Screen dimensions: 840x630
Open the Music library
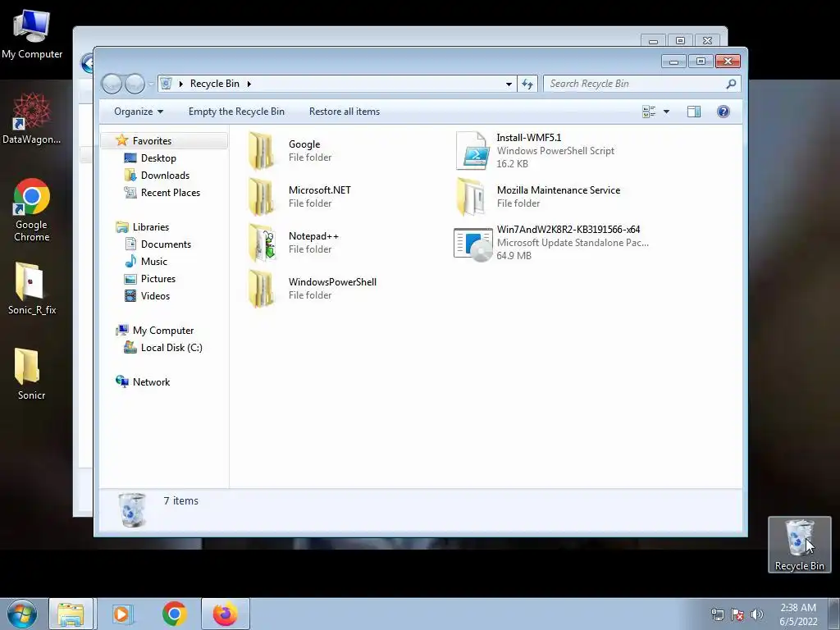coord(153,262)
